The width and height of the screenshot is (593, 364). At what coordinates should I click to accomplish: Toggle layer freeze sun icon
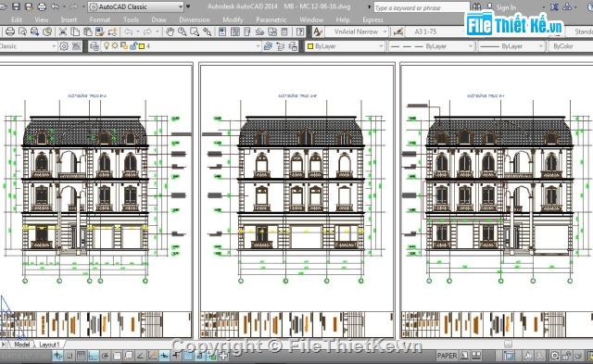[115, 45]
